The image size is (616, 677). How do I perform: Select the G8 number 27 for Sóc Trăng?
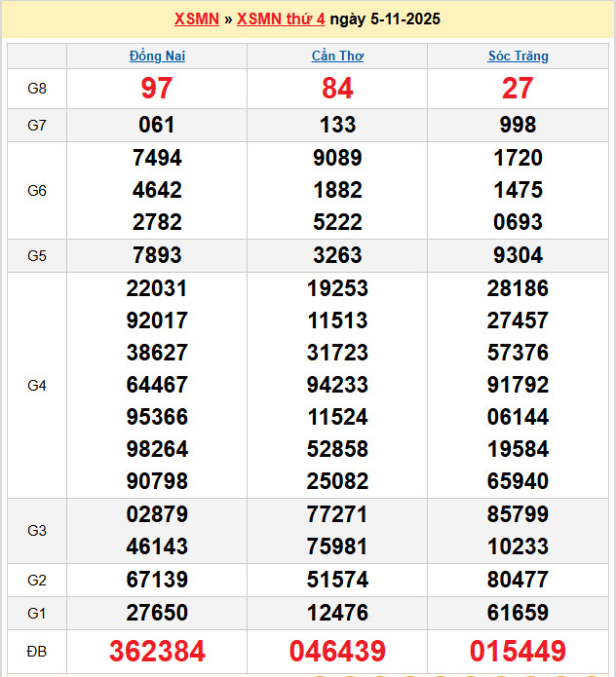coord(518,89)
